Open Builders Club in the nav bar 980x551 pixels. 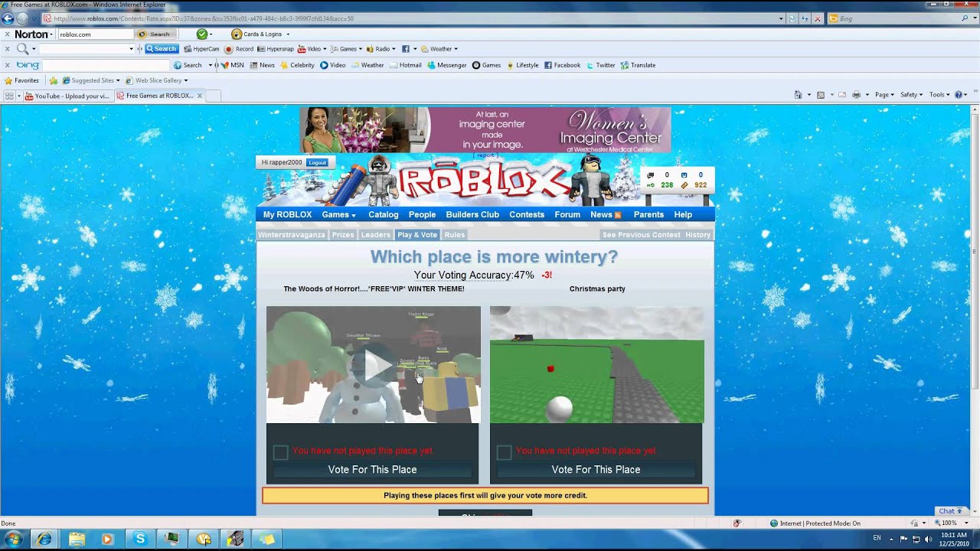[x=472, y=215]
